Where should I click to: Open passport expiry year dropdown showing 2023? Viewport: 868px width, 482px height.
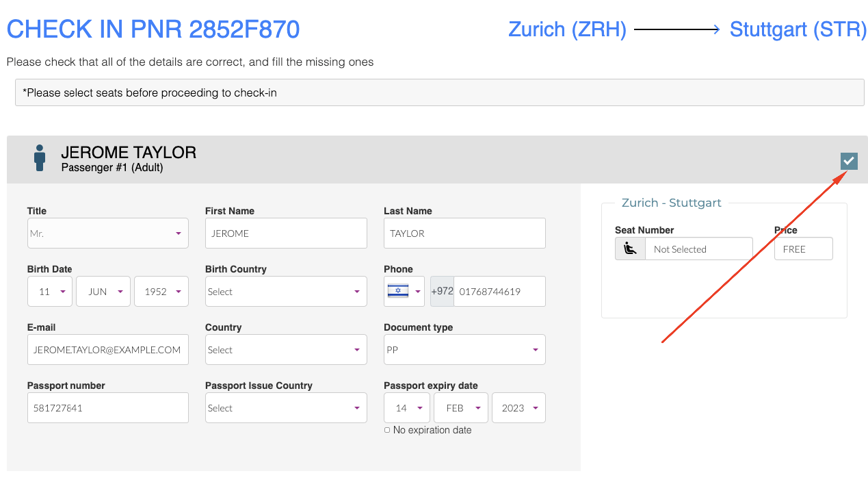tap(518, 408)
